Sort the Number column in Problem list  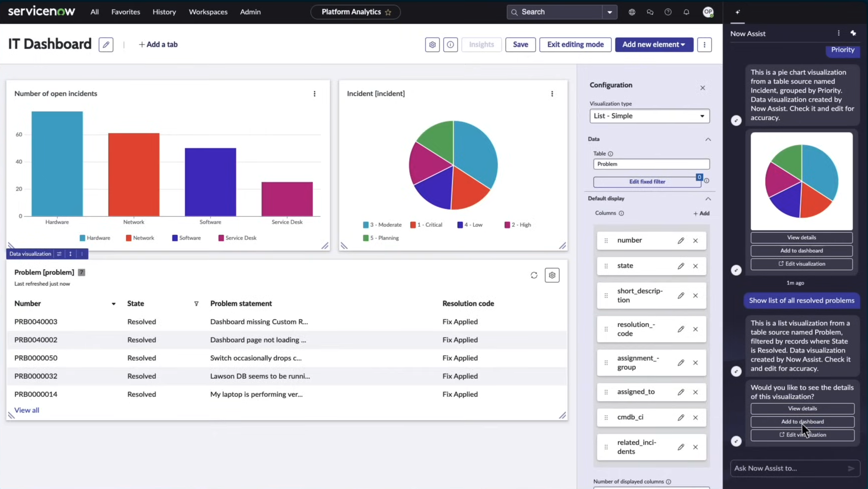(113, 303)
